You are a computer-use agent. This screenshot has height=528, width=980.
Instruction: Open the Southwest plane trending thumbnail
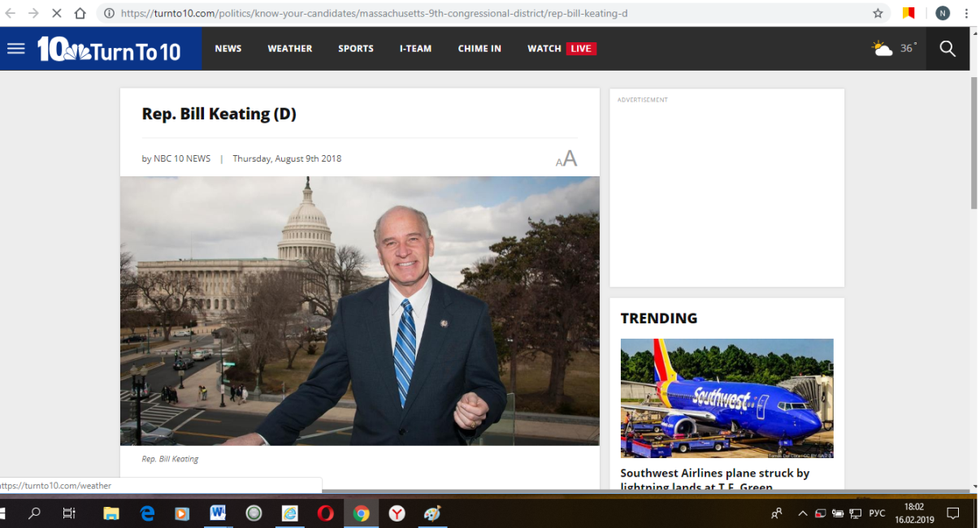click(x=726, y=399)
